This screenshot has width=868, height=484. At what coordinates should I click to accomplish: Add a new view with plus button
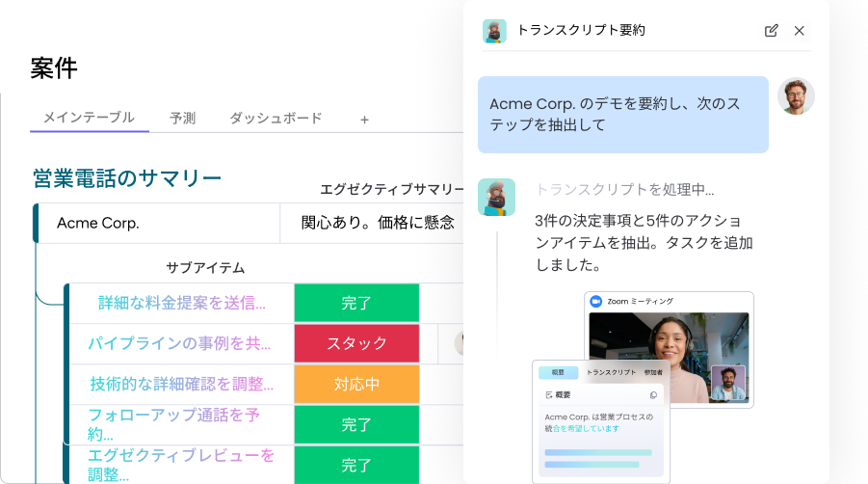click(x=364, y=120)
